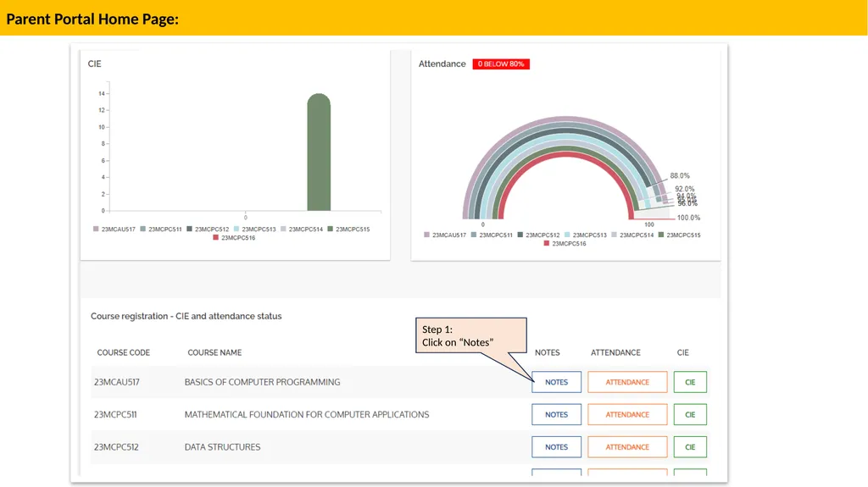
Task: Toggle 23MCPC513 in Attendance chart legend
Action: pyautogui.click(x=586, y=235)
